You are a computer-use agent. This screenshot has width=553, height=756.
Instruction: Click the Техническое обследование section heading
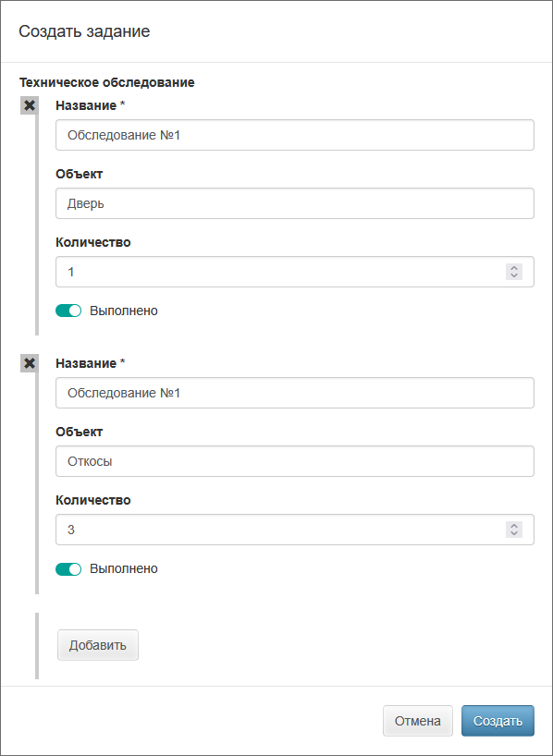click(107, 82)
